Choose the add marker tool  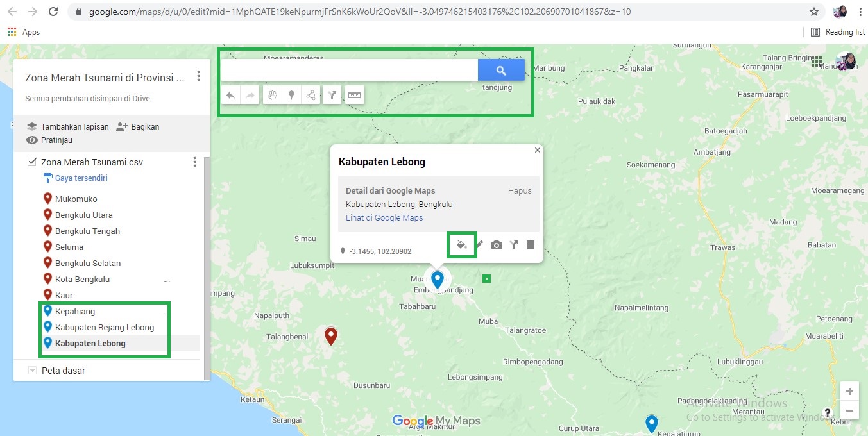point(291,96)
